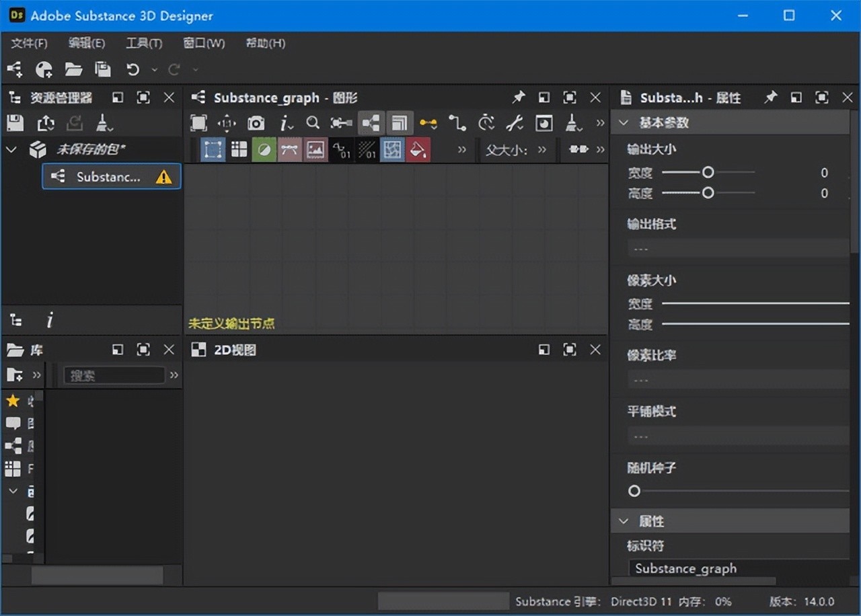
Task: Add a Blend node from the green icon
Action: (x=264, y=150)
